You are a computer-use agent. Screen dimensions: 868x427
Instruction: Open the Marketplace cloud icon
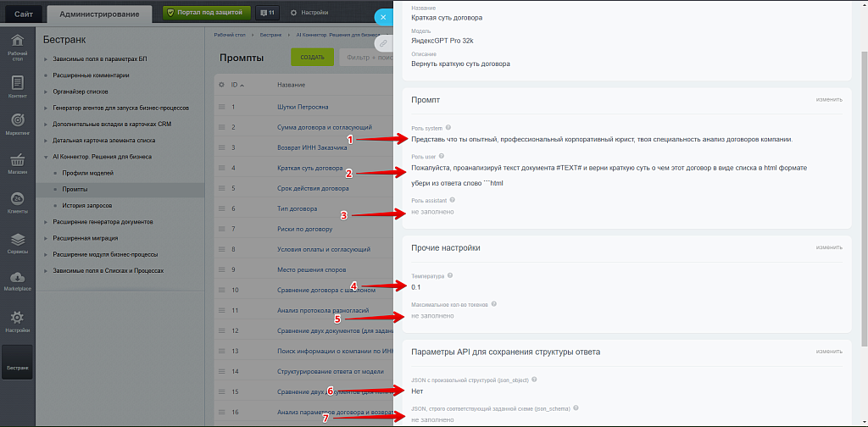point(17,280)
